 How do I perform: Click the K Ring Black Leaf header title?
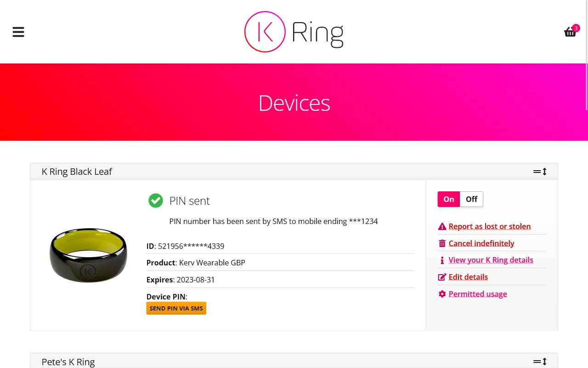(77, 172)
